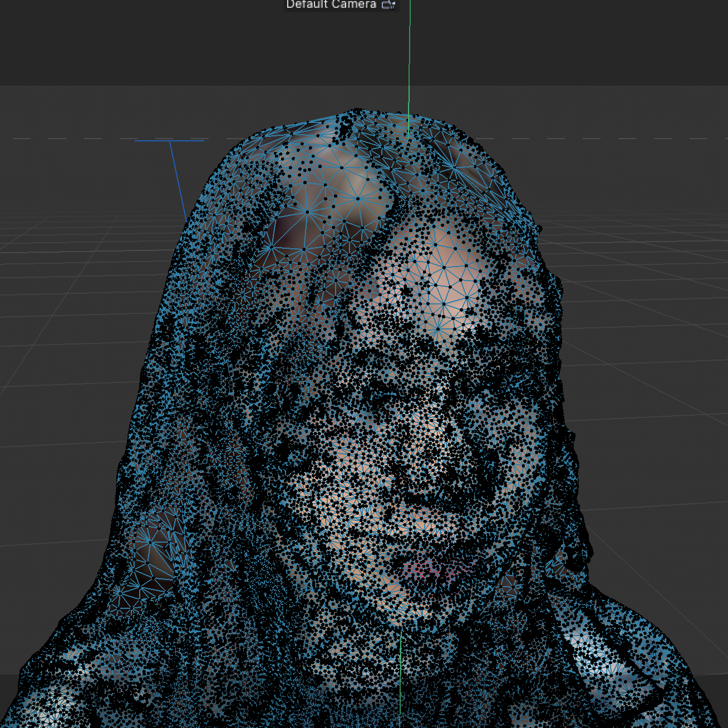Image resolution: width=728 pixels, height=728 pixels.
Task: Click the camera icon beside Default Camera
Action: point(388,4)
